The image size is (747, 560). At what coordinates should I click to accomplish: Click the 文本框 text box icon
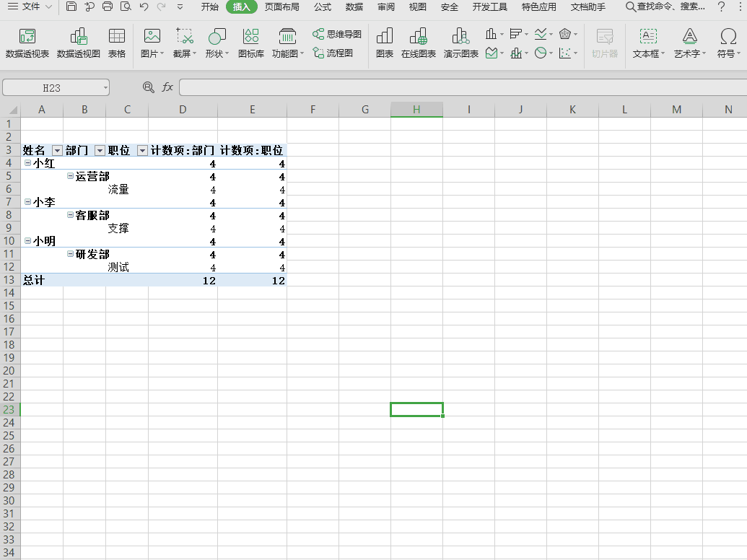click(x=648, y=43)
